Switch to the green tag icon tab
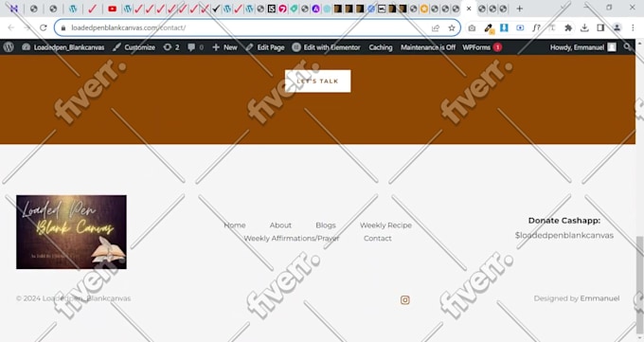 pyautogui.click(x=294, y=9)
